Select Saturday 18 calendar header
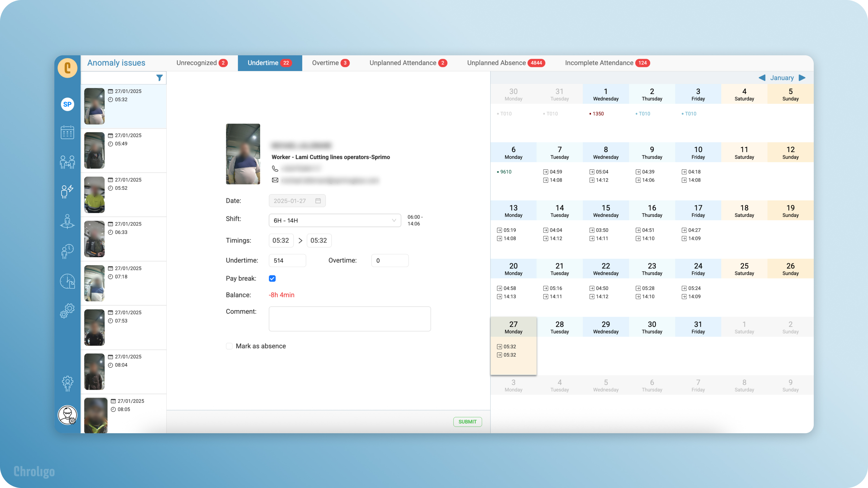 [x=744, y=211]
